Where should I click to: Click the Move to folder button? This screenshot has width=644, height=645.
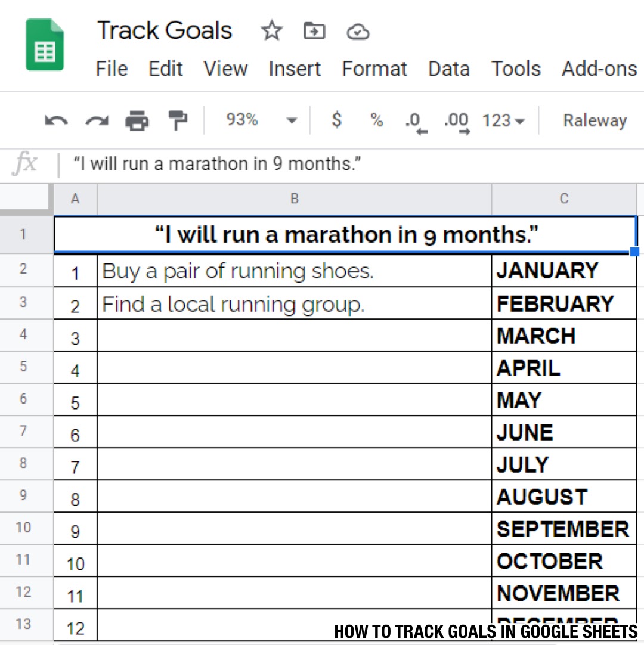[314, 32]
